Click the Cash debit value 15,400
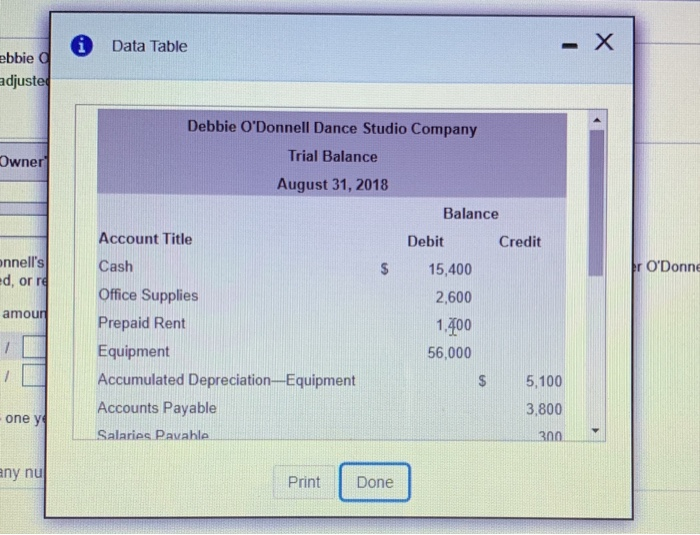The image size is (700, 535). point(450,269)
